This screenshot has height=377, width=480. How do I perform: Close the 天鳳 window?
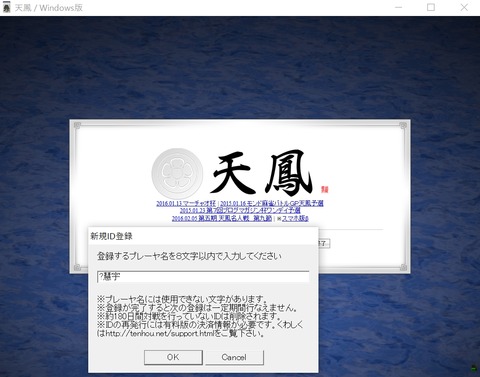[x=464, y=7]
